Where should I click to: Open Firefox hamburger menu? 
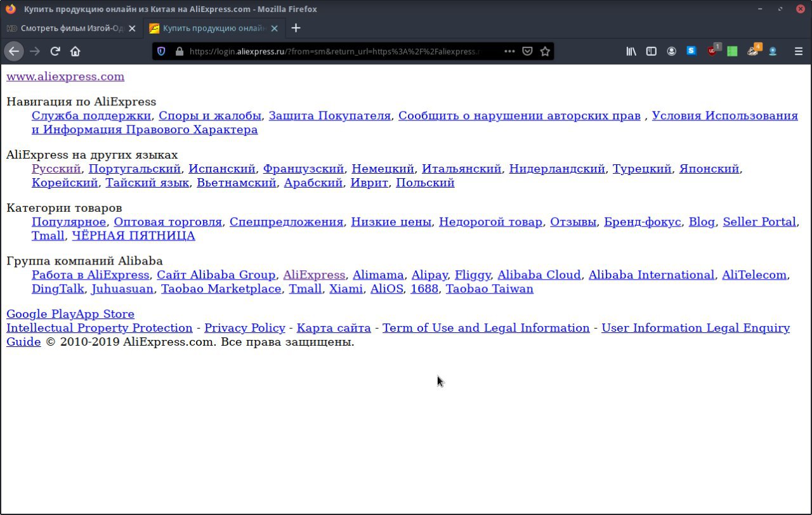[x=799, y=51]
